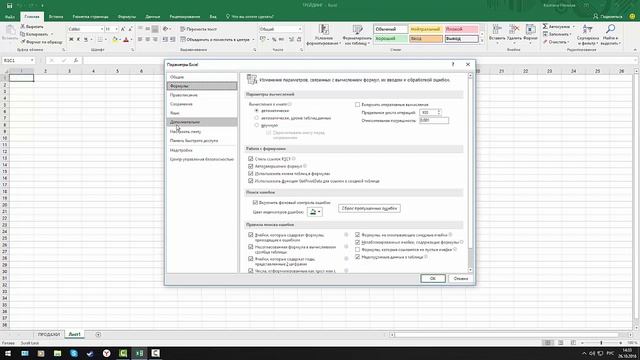Viewport: 640px width, 360px height.
Task: Click the Conditional Formatting icon
Action: click(324, 30)
